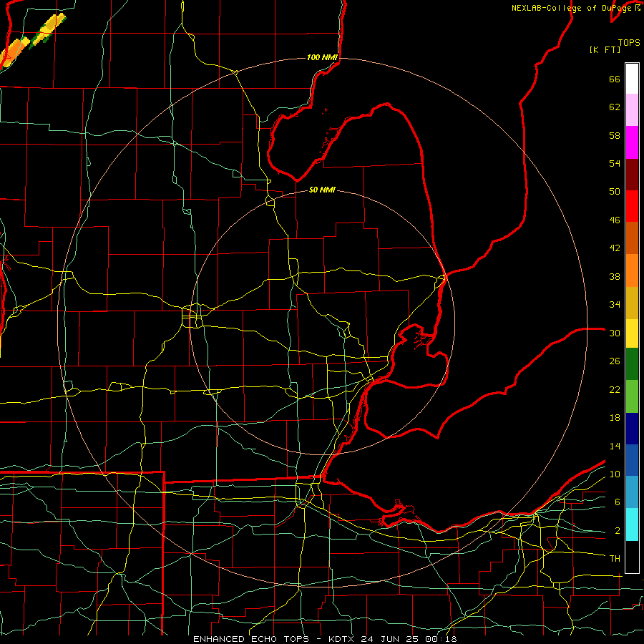
Task: Click the legend value 46
Action: click(x=615, y=220)
